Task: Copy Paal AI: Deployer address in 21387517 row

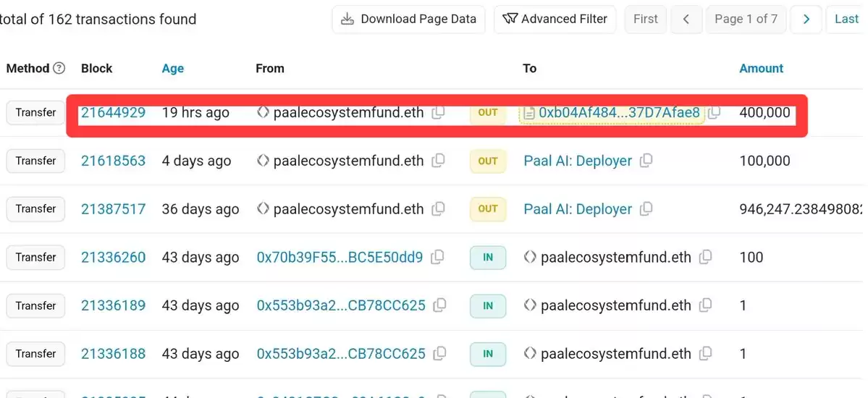Action: (x=646, y=209)
